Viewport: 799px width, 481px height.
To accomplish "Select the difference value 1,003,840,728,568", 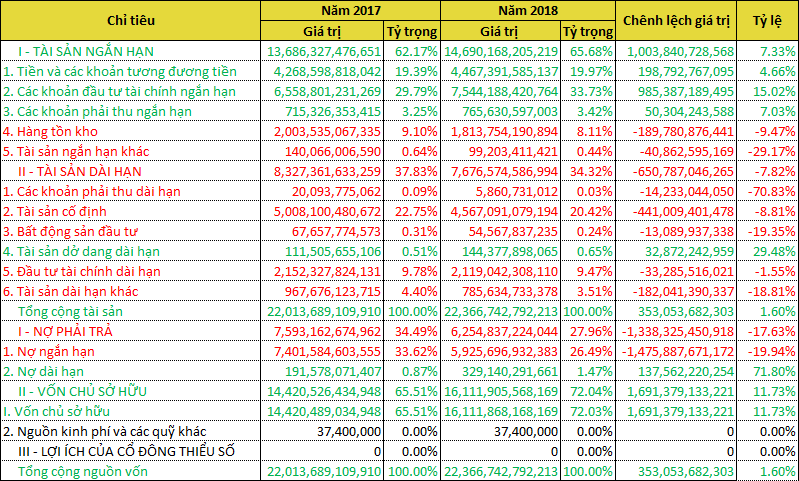I will (x=683, y=51).
